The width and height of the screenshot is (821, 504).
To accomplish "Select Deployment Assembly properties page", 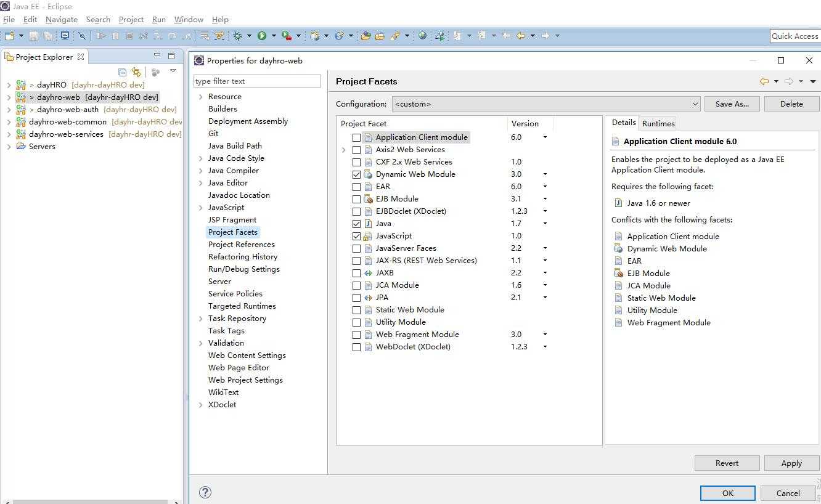I will point(248,121).
